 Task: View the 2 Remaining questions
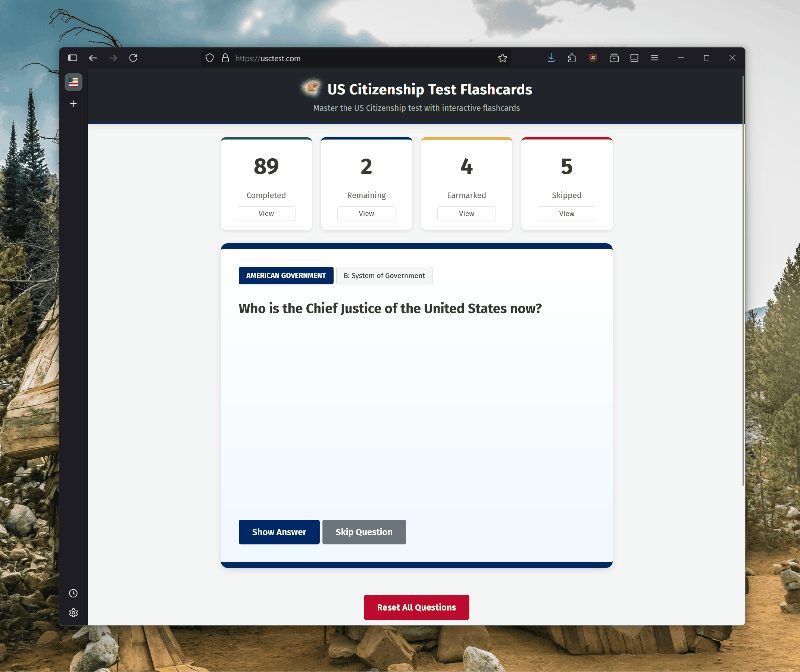(x=366, y=213)
